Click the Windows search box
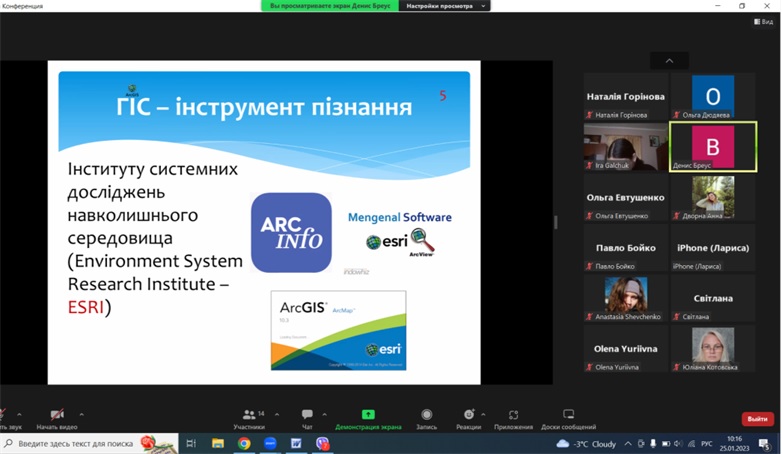 pyautogui.click(x=89, y=443)
